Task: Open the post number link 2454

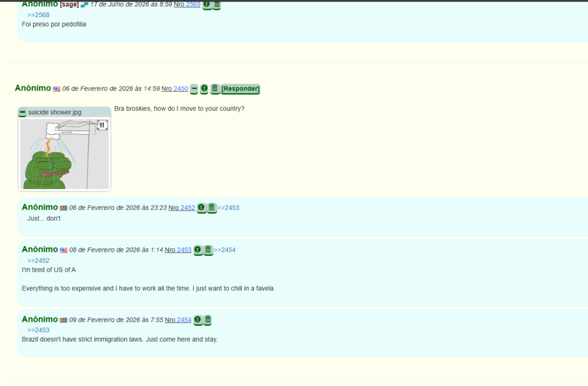Action: (x=184, y=319)
